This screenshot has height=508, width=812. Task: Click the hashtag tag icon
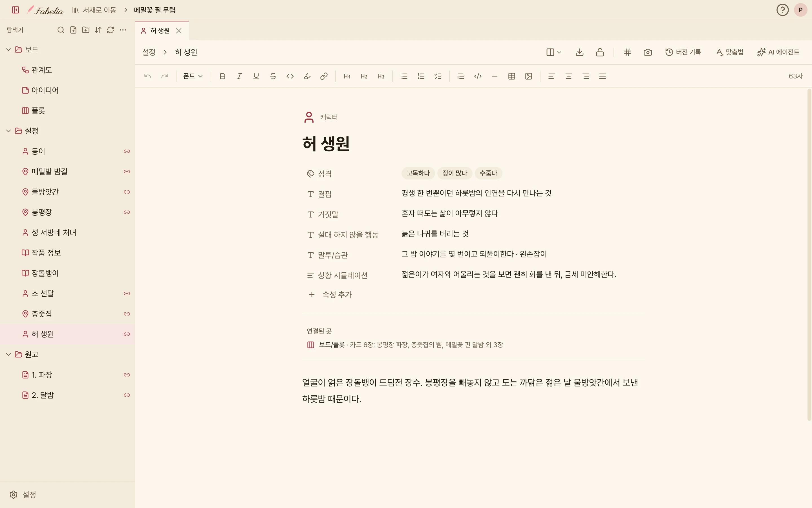click(x=627, y=52)
